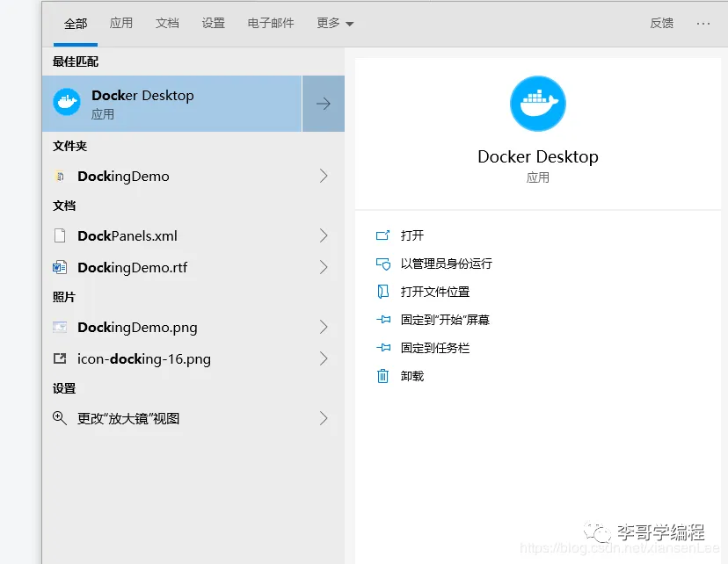Open Docker Desktop best match result
Screen dimensions: 728x564
point(171,104)
